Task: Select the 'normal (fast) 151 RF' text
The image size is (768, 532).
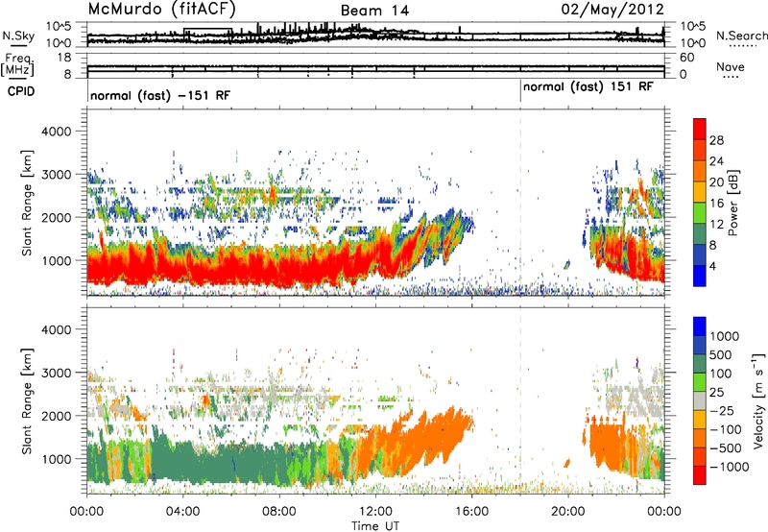Action: point(588,87)
